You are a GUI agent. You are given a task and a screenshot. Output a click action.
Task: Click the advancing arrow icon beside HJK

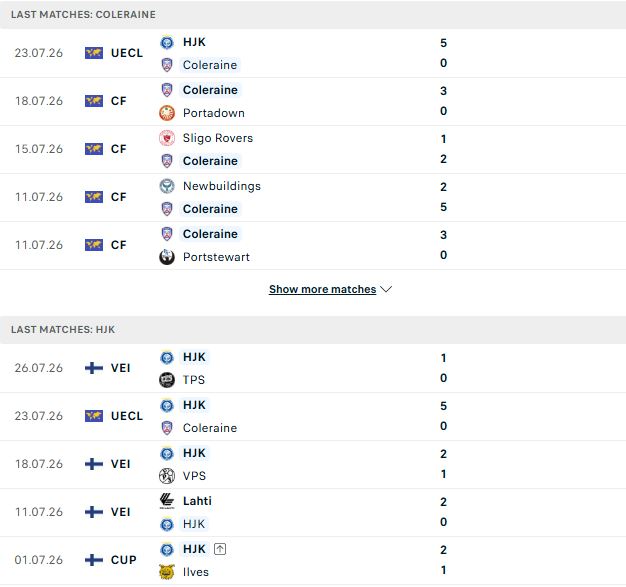click(x=220, y=549)
